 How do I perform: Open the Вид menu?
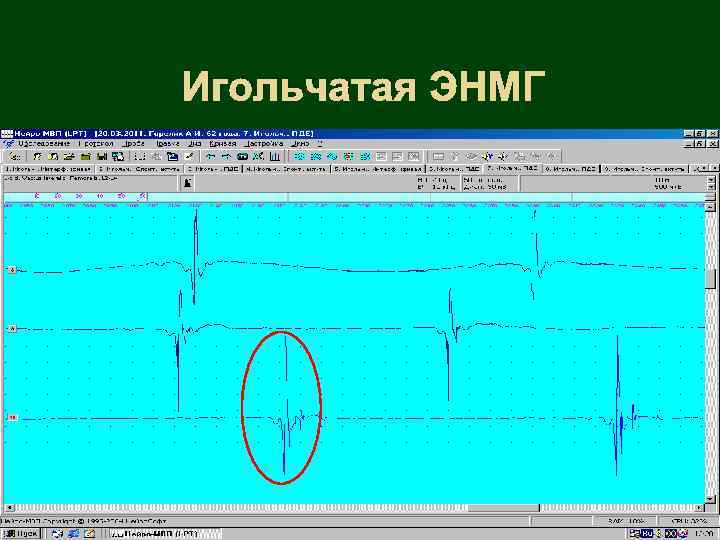[195, 144]
